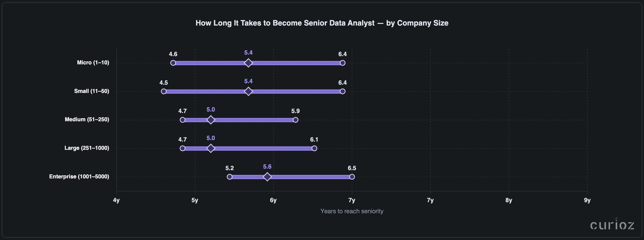This screenshot has width=644, height=240.
Task: Click the chart title text
Action: point(322,23)
